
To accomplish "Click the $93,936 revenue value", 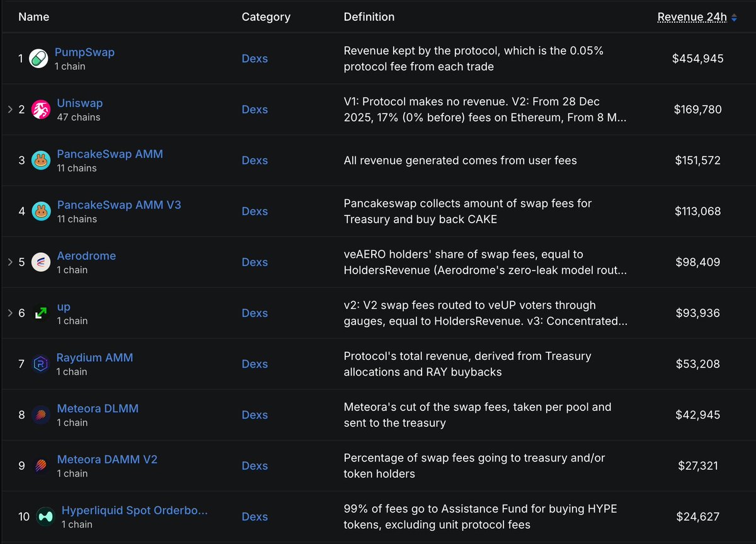I will [698, 313].
